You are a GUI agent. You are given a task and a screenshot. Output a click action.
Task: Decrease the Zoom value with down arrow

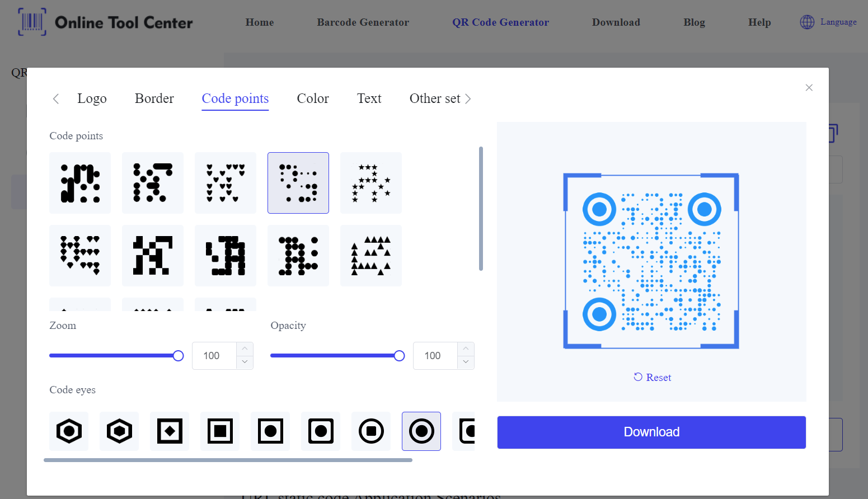point(245,362)
